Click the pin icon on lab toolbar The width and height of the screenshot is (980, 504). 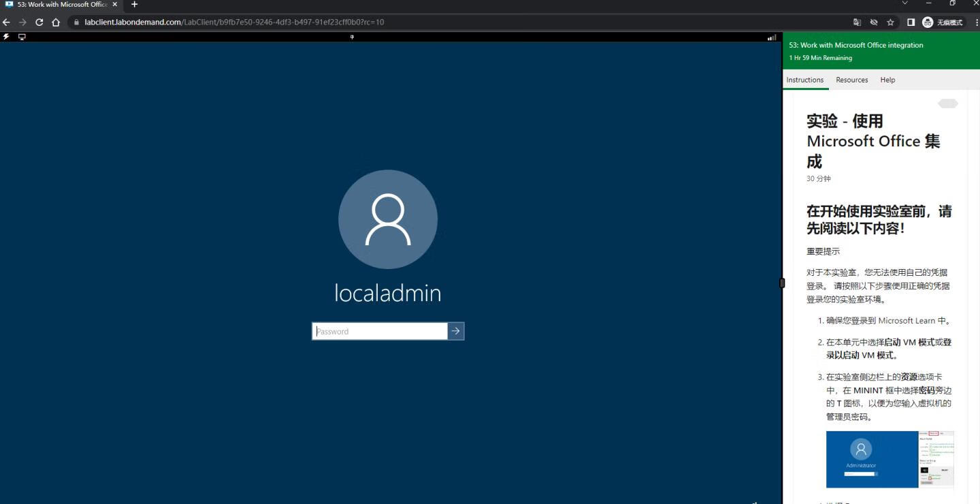point(352,37)
